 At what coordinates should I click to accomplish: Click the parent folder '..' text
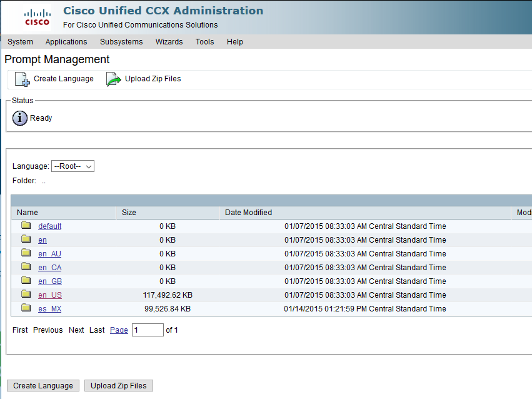click(x=43, y=181)
